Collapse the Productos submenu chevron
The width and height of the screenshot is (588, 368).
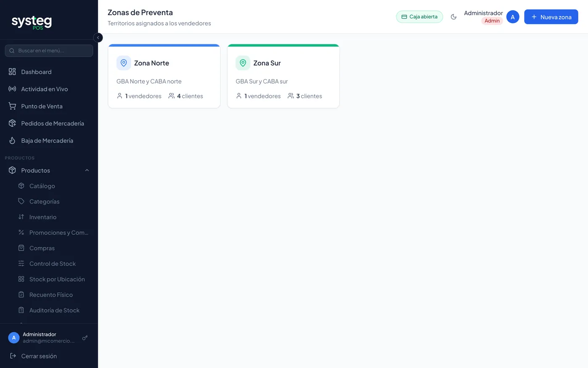coord(87,170)
